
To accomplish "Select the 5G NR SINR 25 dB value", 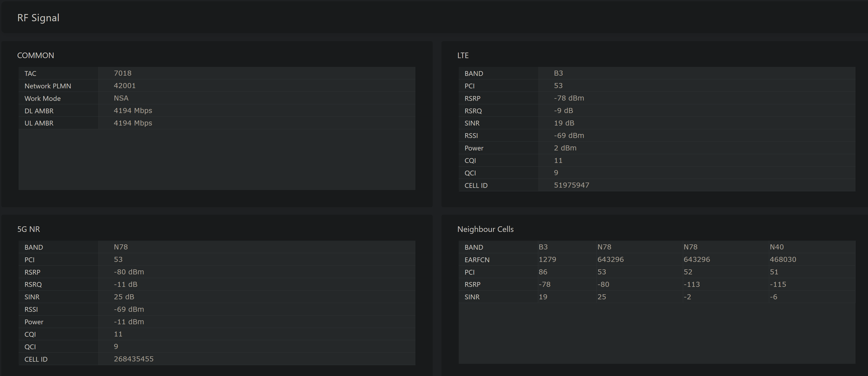I will [x=124, y=297].
